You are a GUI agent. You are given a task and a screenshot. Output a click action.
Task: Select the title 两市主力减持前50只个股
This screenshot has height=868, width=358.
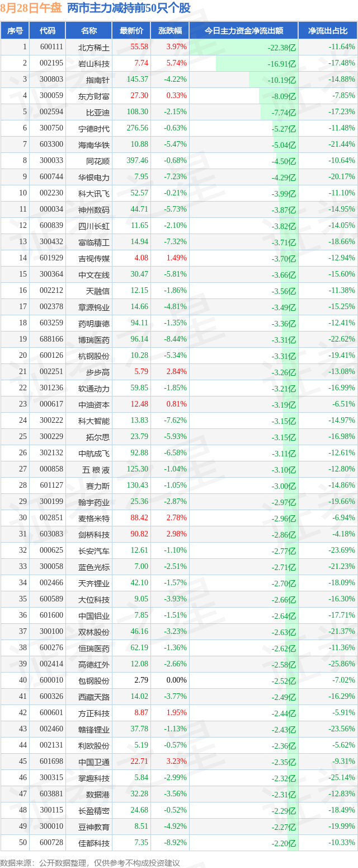pos(129,8)
